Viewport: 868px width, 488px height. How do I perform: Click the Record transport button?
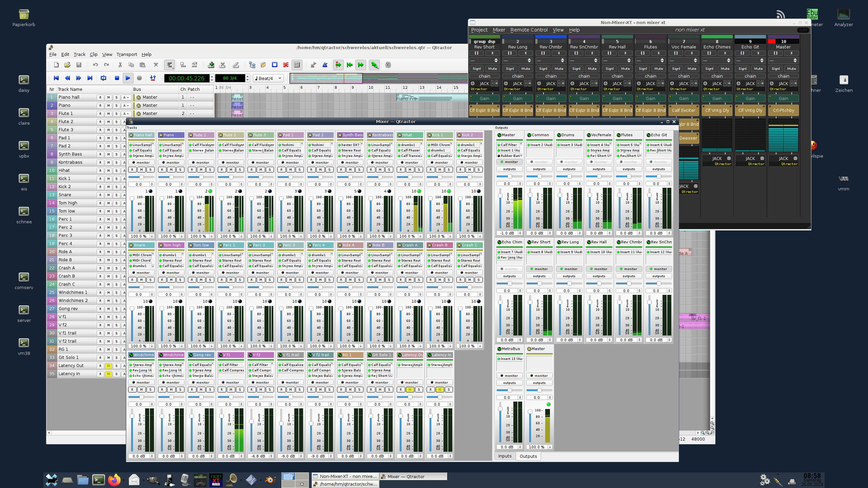click(x=139, y=78)
